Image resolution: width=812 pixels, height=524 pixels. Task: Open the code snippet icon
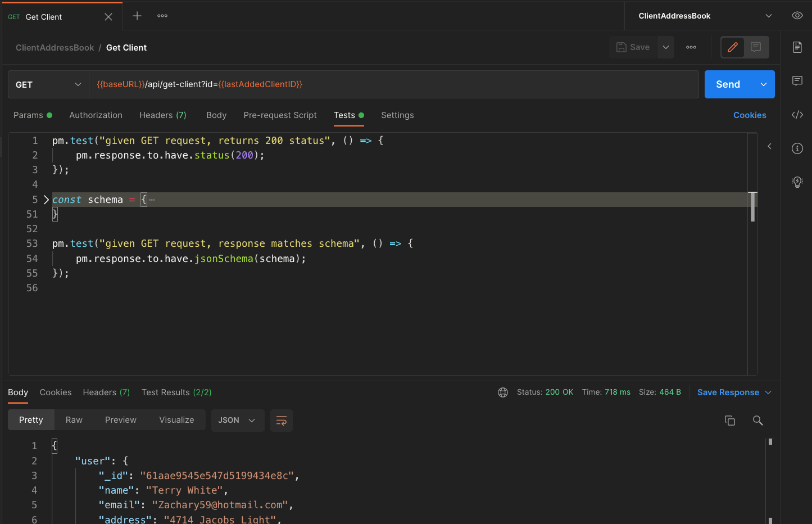797,115
